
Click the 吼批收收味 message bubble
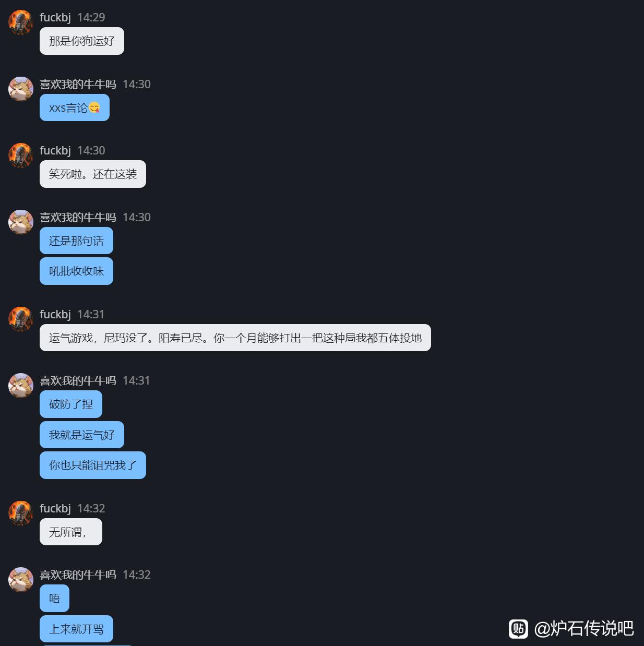(76, 271)
